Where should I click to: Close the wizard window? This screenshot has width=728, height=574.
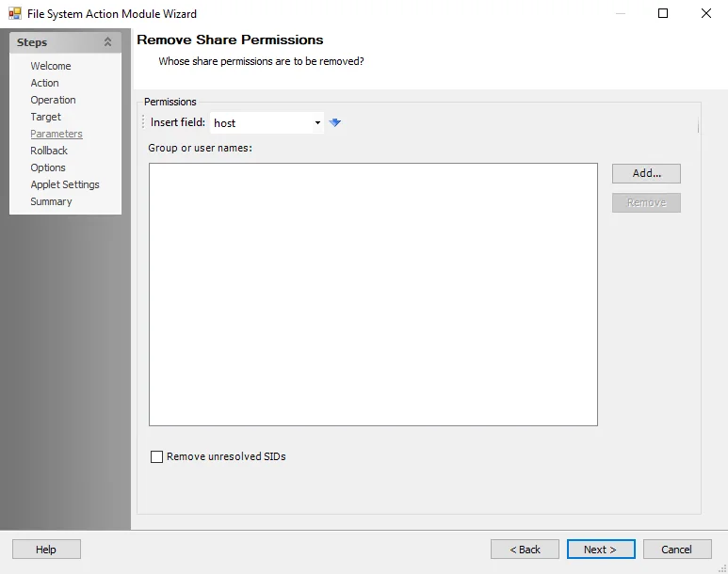coord(705,13)
